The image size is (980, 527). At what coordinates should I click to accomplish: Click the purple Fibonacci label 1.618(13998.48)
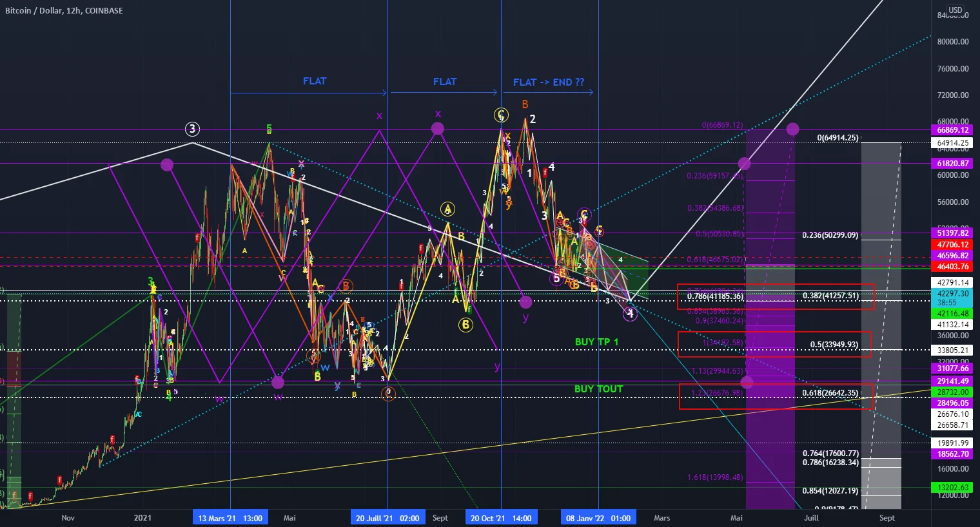pos(715,477)
